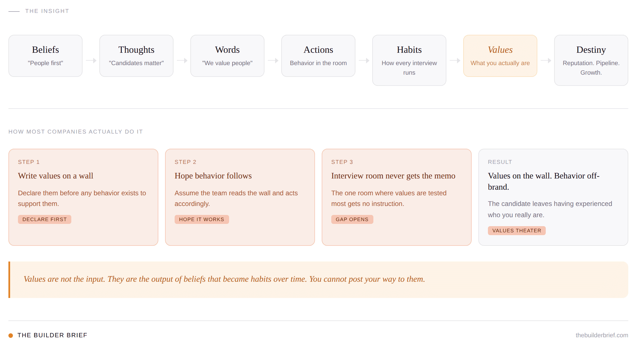Select the highlighted Values card
Image resolution: width=644 pixels, height=344 pixels.
coord(500,56)
